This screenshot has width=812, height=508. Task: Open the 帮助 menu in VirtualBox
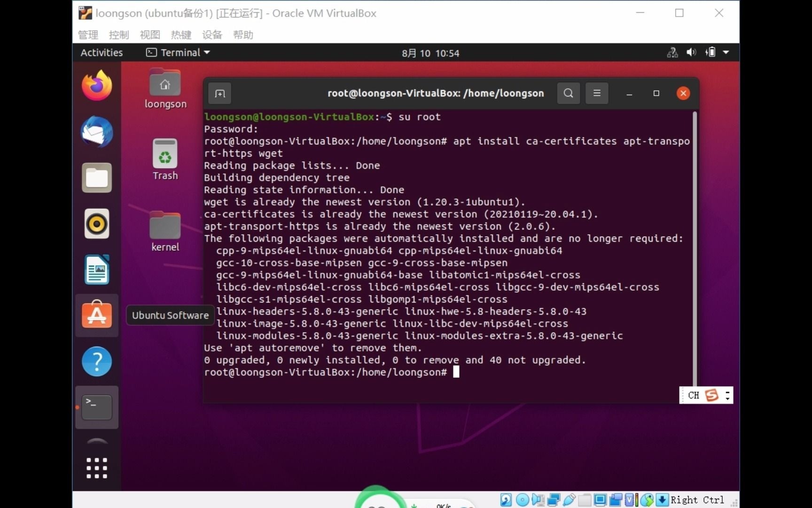[243, 34]
